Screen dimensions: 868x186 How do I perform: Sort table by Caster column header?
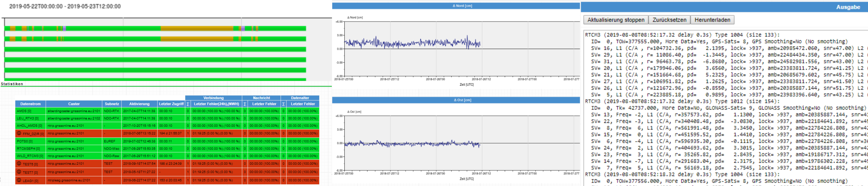click(74, 104)
